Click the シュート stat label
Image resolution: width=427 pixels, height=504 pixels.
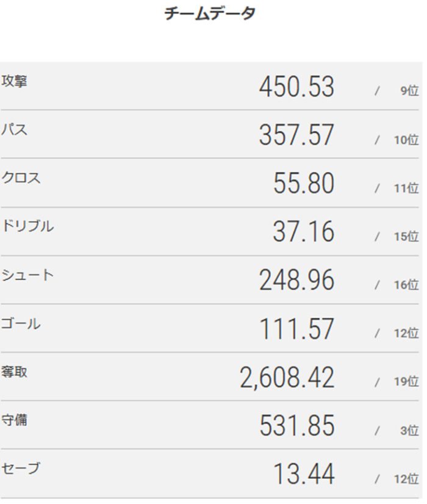[x=27, y=275]
